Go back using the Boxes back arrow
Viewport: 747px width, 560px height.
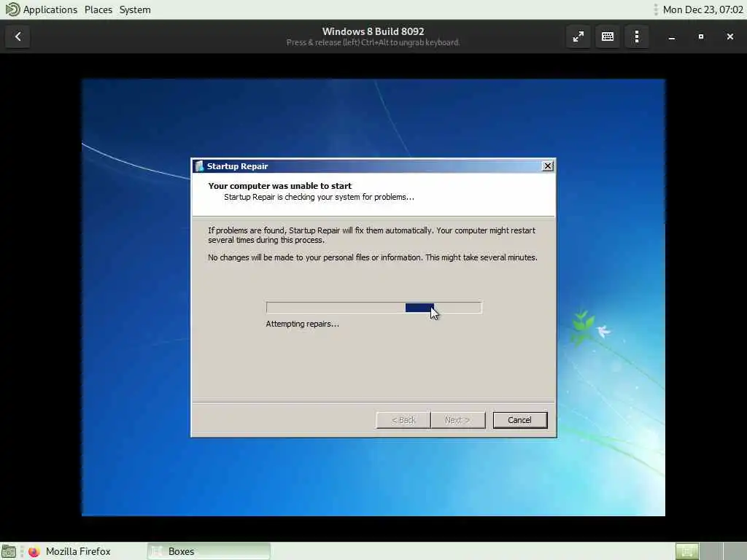click(18, 36)
